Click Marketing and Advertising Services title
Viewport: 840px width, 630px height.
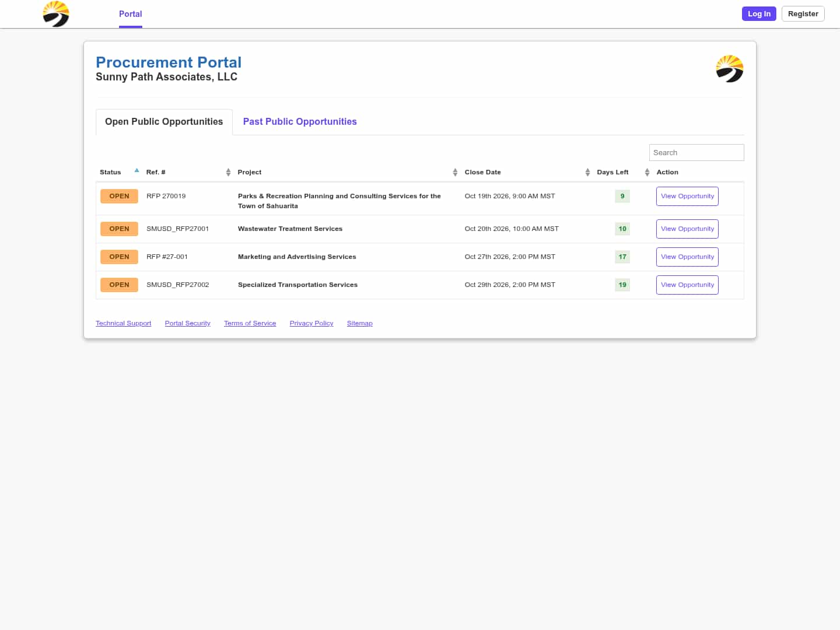click(x=297, y=257)
